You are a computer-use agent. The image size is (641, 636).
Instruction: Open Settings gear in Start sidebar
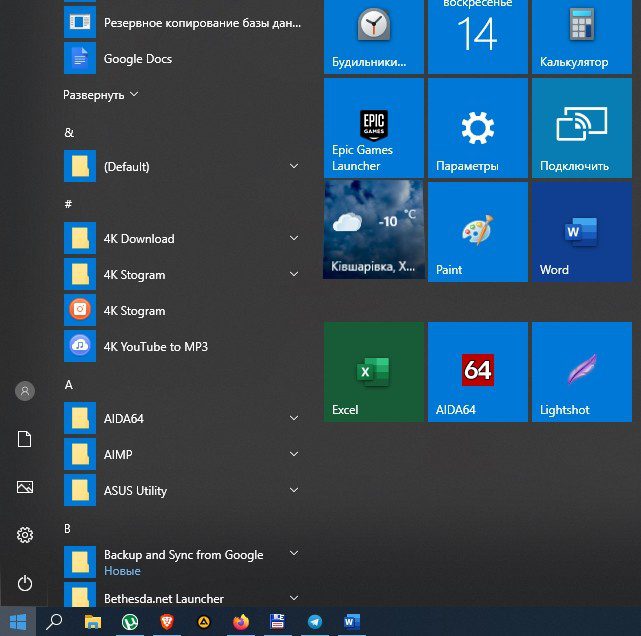pos(25,535)
